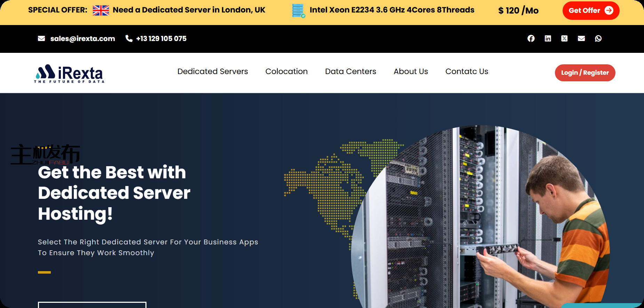Open the LinkedIn social icon
The height and width of the screenshot is (308, 644).
click(x=548, y=39)
